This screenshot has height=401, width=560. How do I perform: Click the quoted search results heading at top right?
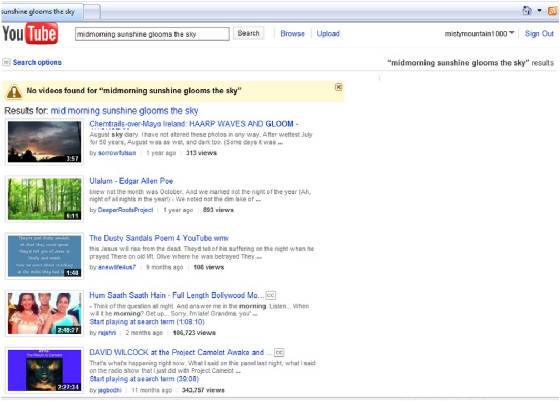(x=471, y=63)
